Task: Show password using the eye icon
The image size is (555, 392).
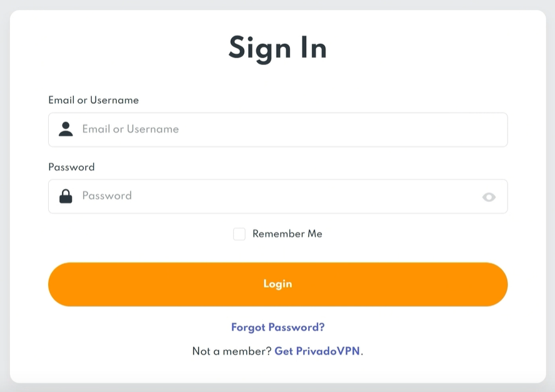Action: coord(489,197)
